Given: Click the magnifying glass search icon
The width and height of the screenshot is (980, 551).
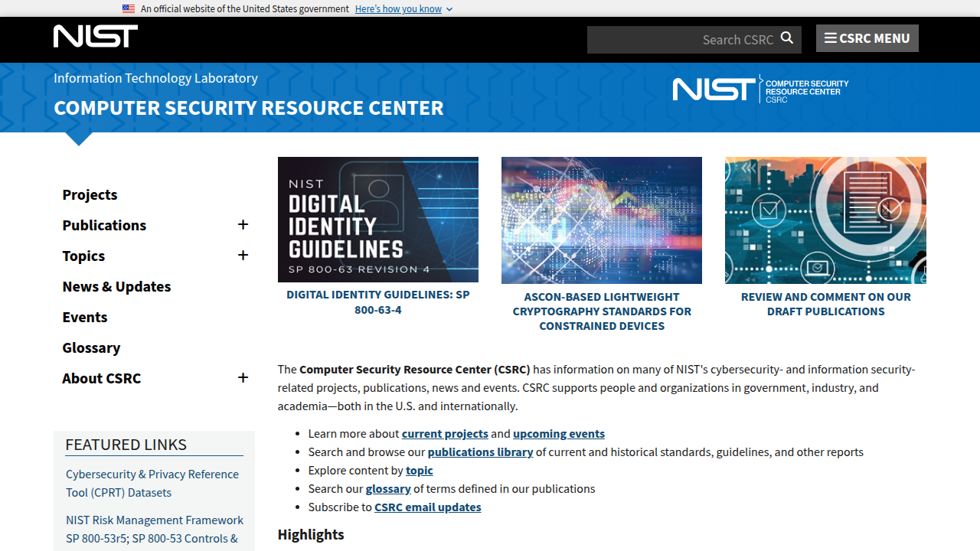Looking at the screenshot, I should point(787,38).
